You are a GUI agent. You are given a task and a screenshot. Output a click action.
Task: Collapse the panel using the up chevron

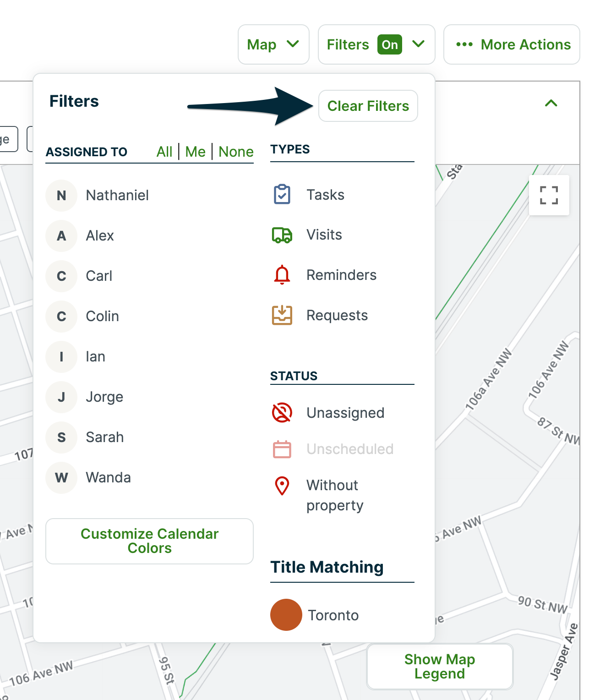pyautogui.click(x=552, y=104)
